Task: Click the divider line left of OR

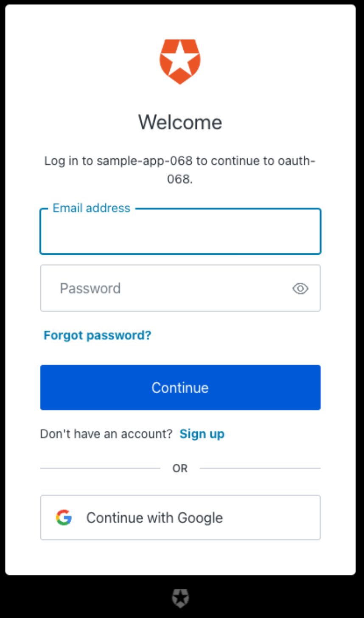Action: (x=100, y=469)
